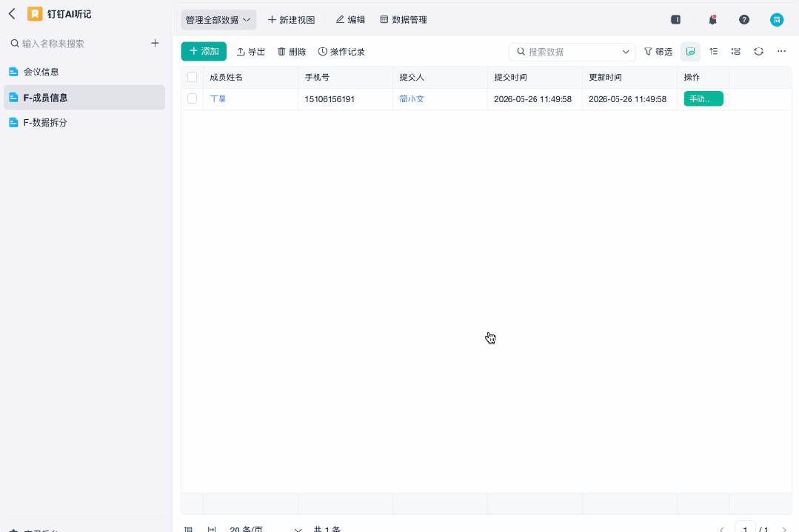
Task: Open 会议信息 in the sidebar
Action: pos(84,72)
